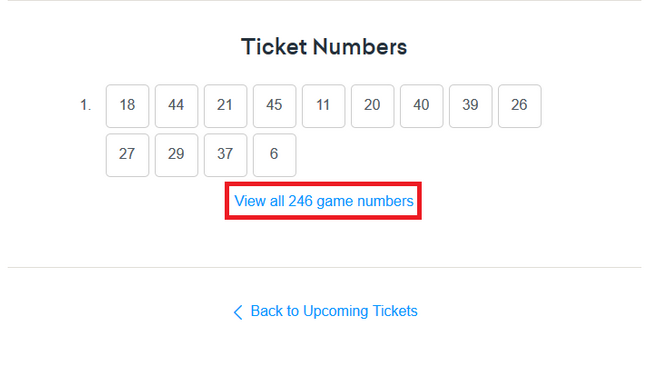The width and height of the screenshot is (648, 388).
Task: Select ticket number 21 box
Action: click(225, 106)
